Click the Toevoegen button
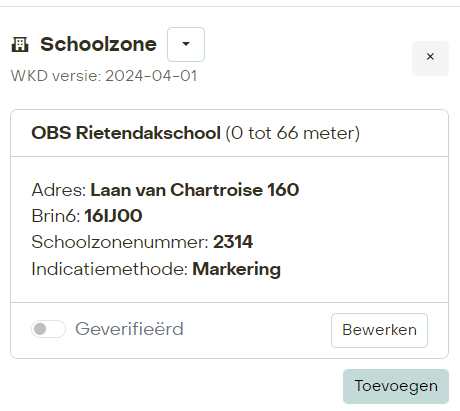This screenshot has height=411, width=460. click(396, 386)
